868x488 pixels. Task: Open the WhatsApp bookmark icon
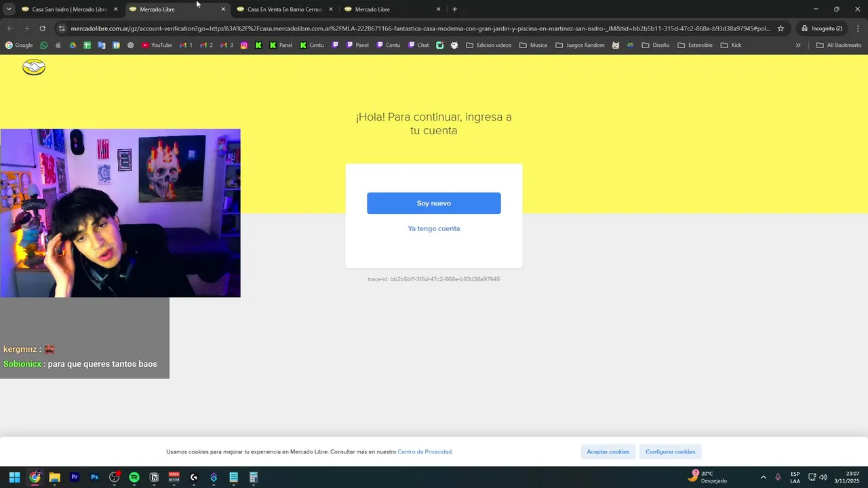click(x=44, y=45)
